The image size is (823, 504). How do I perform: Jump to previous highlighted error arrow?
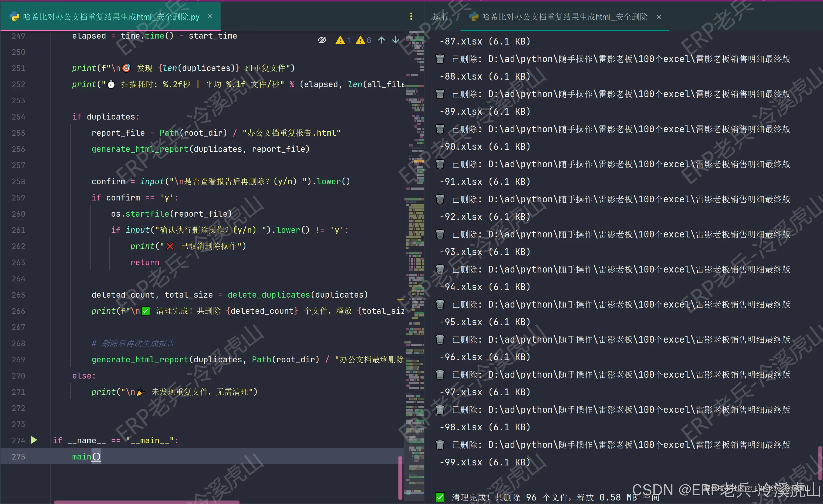382,40
